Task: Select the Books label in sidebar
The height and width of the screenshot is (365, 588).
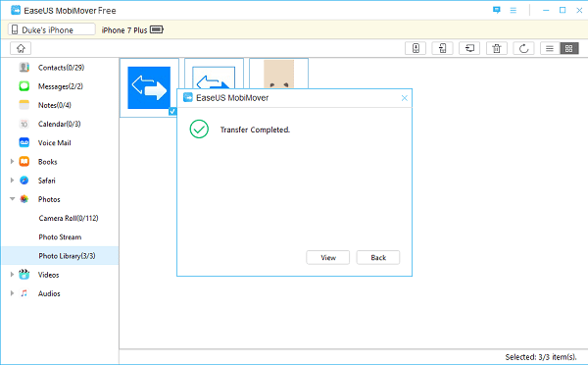Action: tap(48, 162)
